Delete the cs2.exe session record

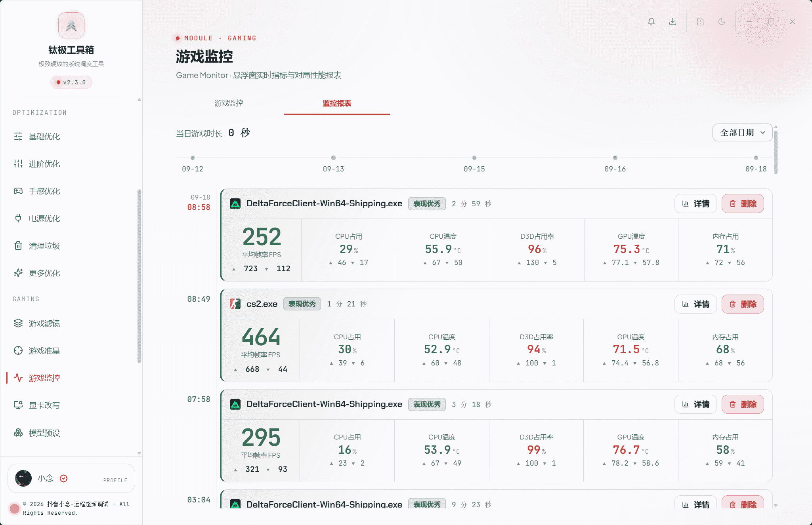[743, 304]
